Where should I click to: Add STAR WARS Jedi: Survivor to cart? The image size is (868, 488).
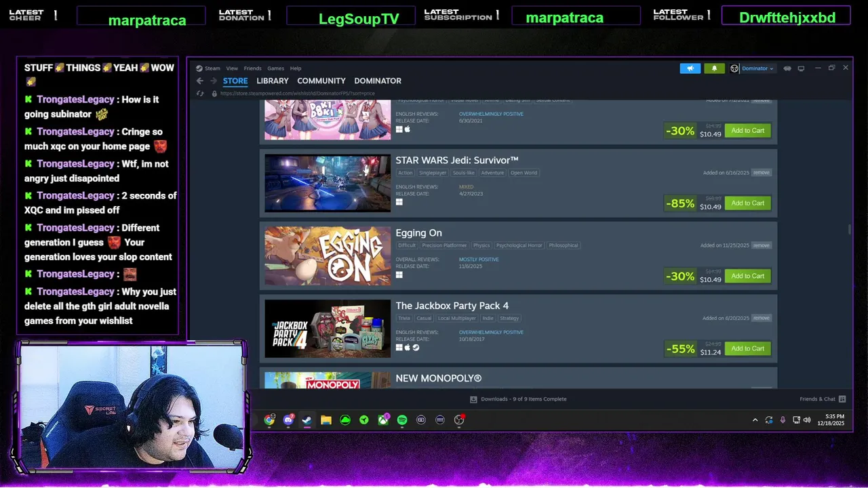point(748,203)
